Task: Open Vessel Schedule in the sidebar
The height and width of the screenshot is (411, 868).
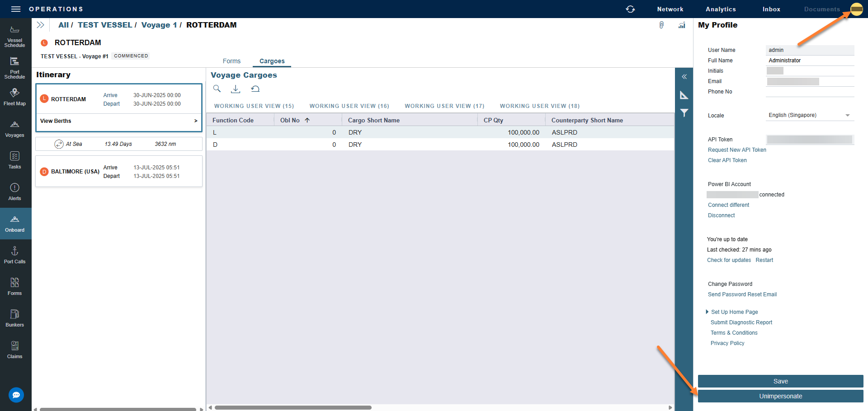Action: coord(14,37)
